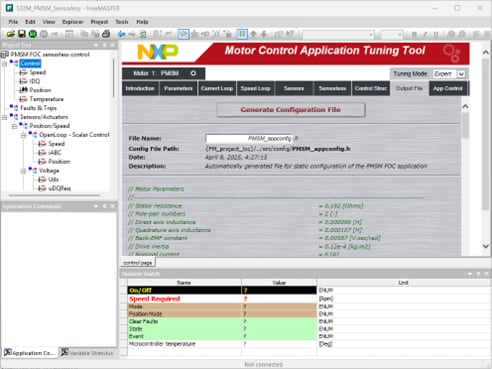The height and width of the screenshot is (369, 492).
Task: Click the inner page vertical scrollbar thumb
Action: tap(465, 125)
